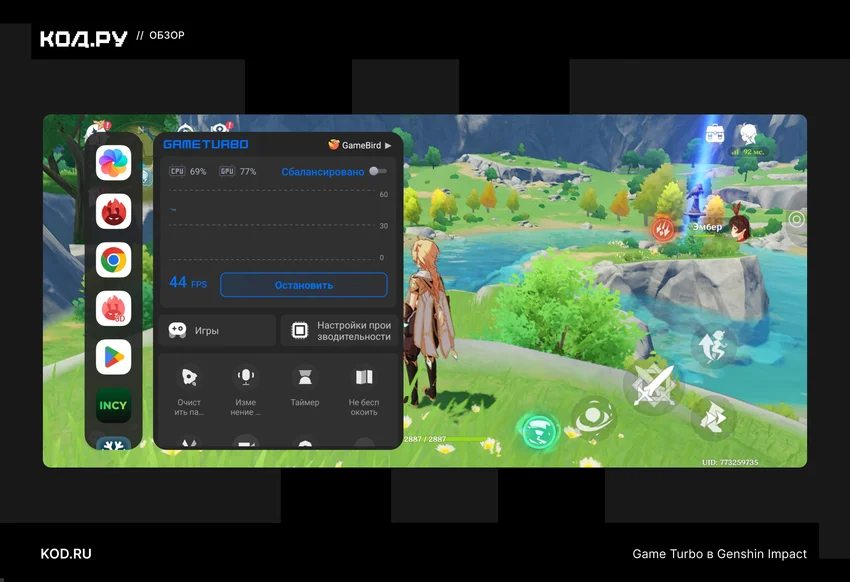Tap the voice changer microphone icon
Image resolution: width=850 pixels, height=582 pixels.
pyautogui.click(x=246, y=377)
